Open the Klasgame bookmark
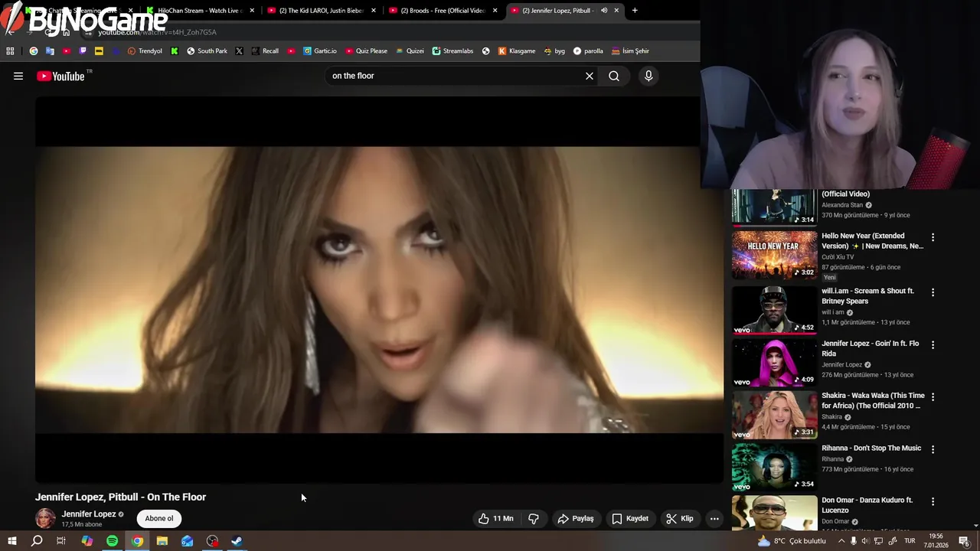The width and height of the screenshot is (980, 551). 517,51
